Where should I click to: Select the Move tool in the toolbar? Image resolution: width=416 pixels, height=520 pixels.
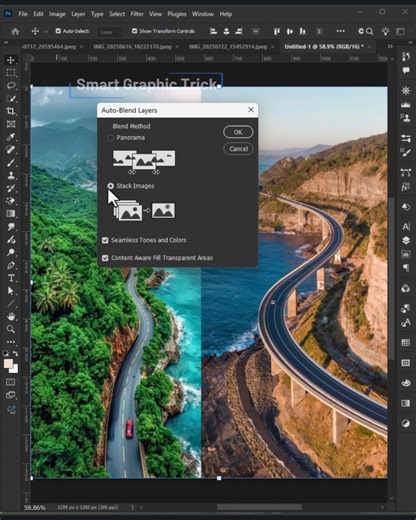(x=11, y=60)
